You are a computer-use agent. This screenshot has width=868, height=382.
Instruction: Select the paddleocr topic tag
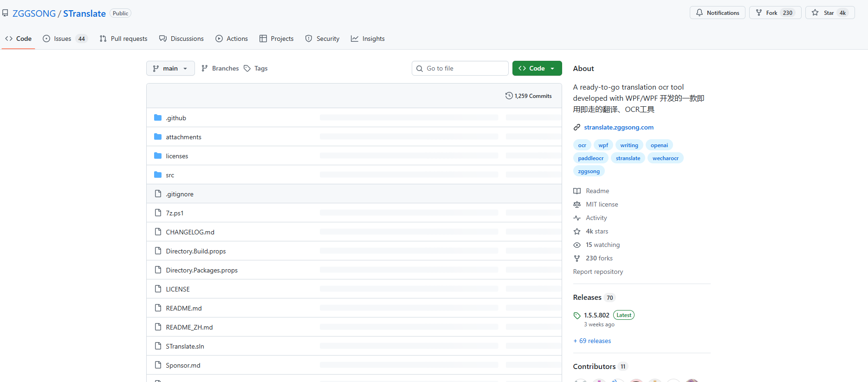pyautogui.click(x=590, y=158)
